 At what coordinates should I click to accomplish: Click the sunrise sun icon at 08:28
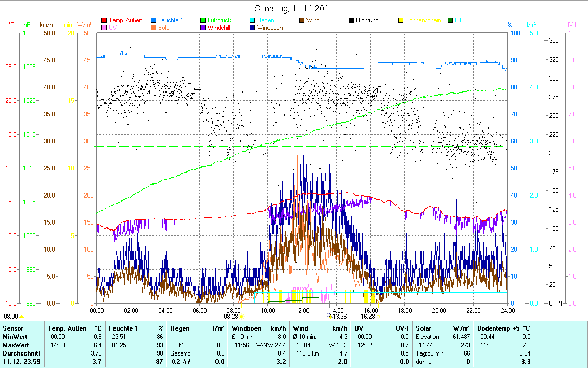tap(241, 316)
